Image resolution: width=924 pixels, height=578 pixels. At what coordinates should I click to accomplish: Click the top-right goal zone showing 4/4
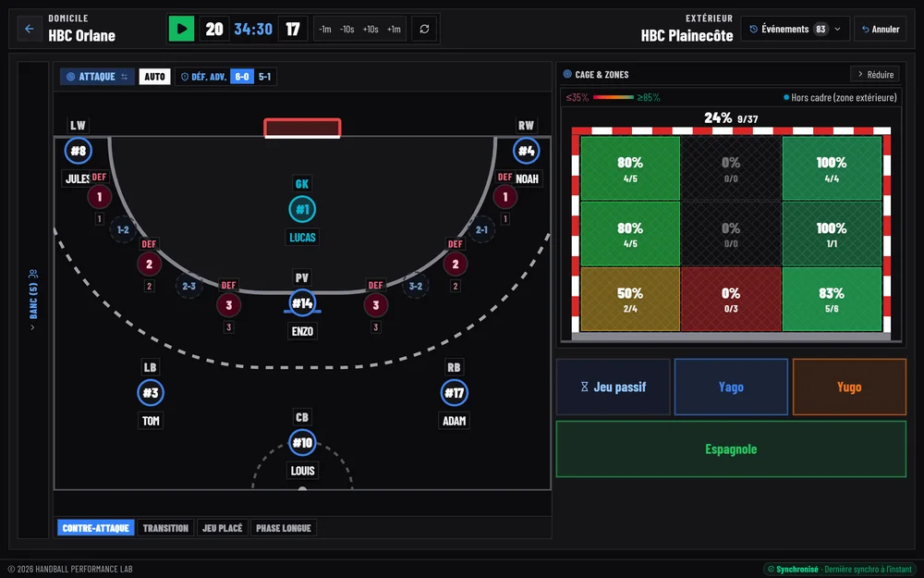[x=832, y=168]
